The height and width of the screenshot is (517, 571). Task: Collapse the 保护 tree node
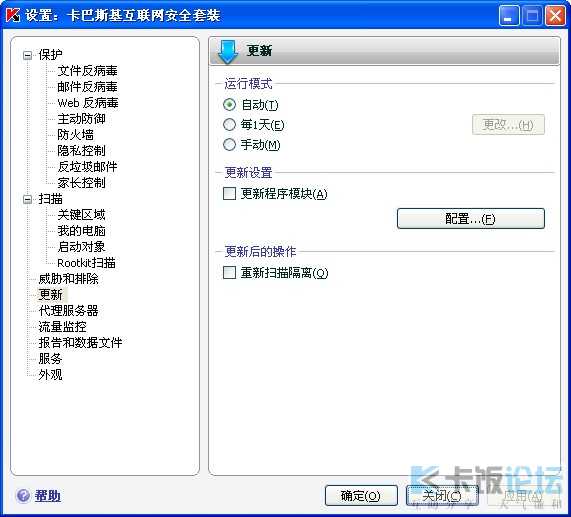(27, 55)
